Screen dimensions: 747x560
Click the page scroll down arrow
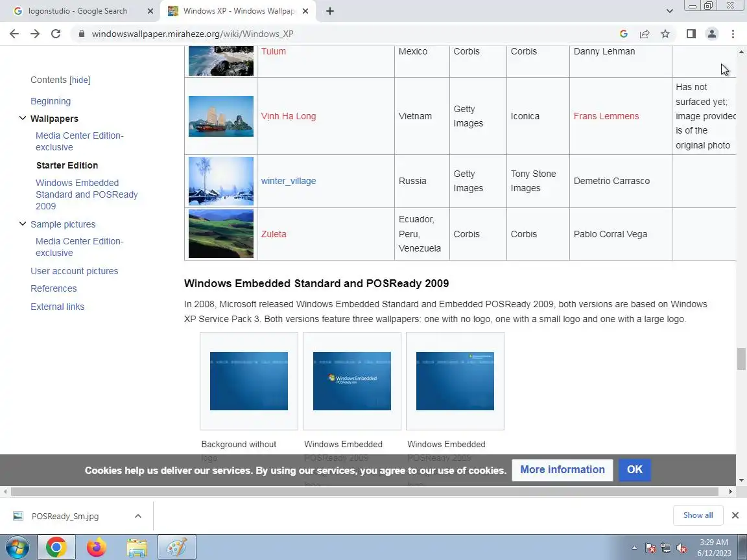[741, 480]
